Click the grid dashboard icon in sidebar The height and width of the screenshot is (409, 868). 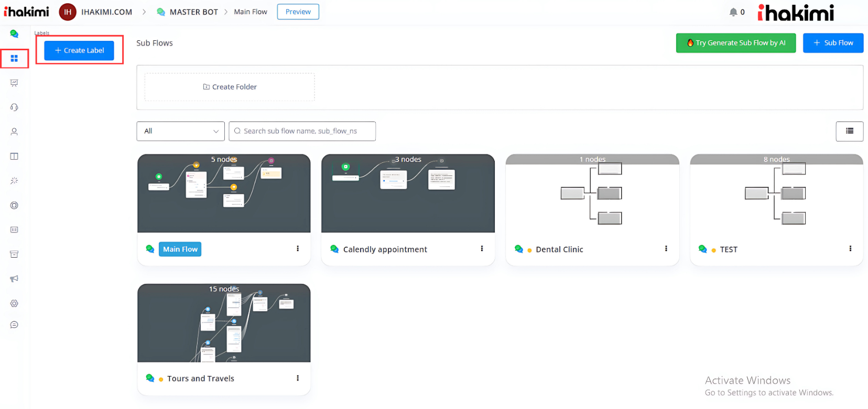14,58
